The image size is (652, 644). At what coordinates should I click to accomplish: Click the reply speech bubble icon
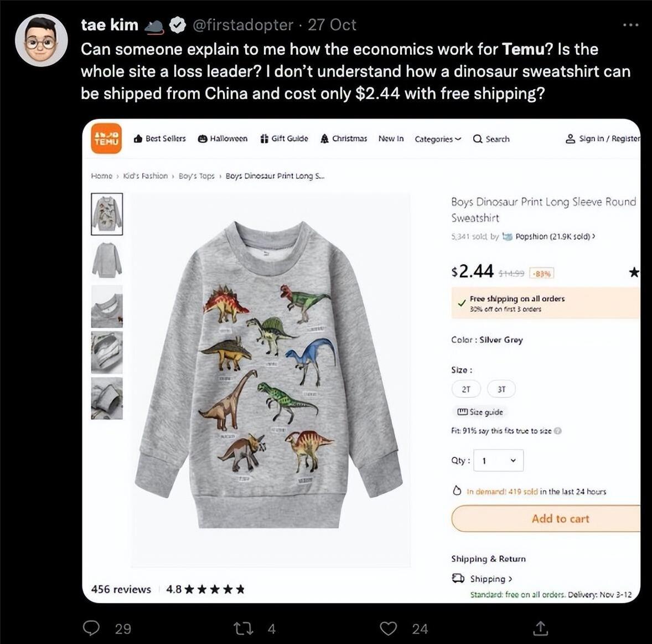91,628
